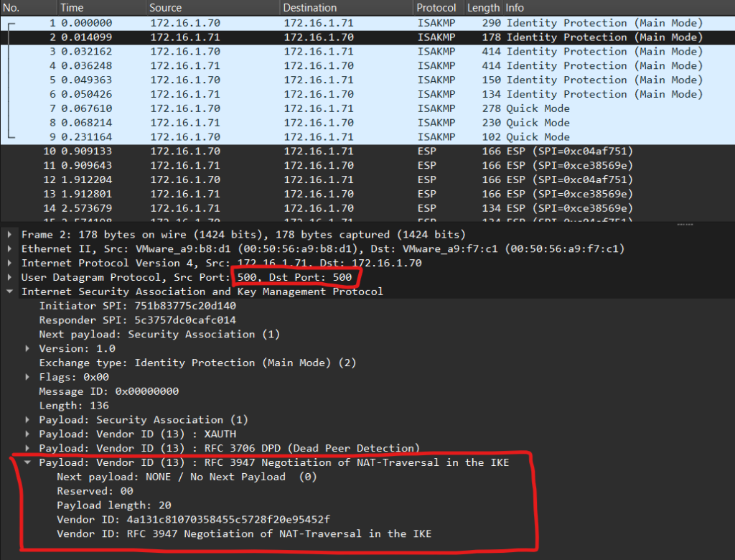
Task: Sort by the Protocol column header
Action: [x=439, y=7]
